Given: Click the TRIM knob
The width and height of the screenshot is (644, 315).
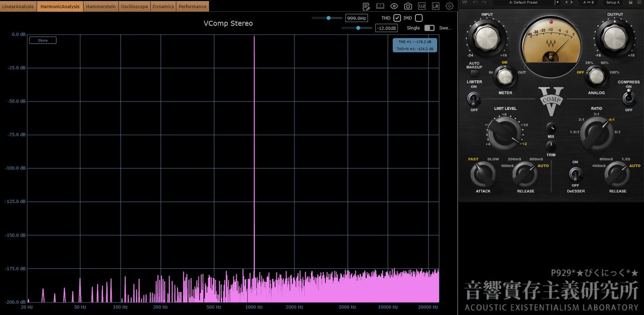Looking at the screenshot, I should 551,146.
